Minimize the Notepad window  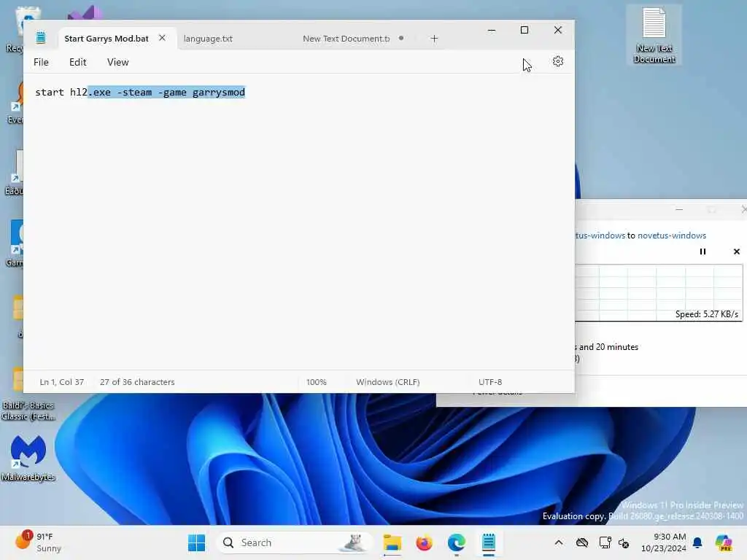click(x=492, y=30)
